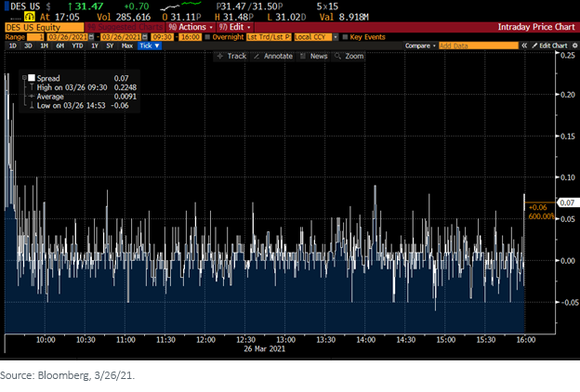The image size is (580, 392).
Task: Show News on the chart
Action: [314, 57]
